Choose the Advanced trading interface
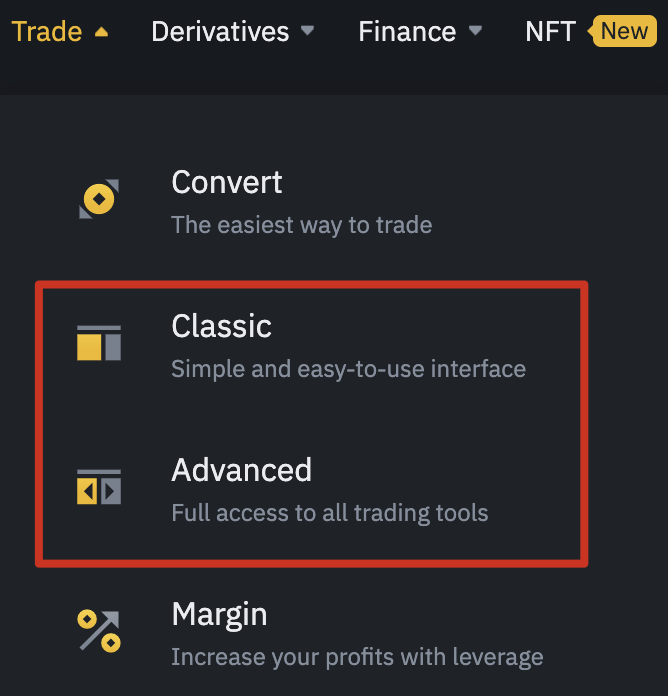This screenshot has height=696, width=668. [x=242, y=470]
